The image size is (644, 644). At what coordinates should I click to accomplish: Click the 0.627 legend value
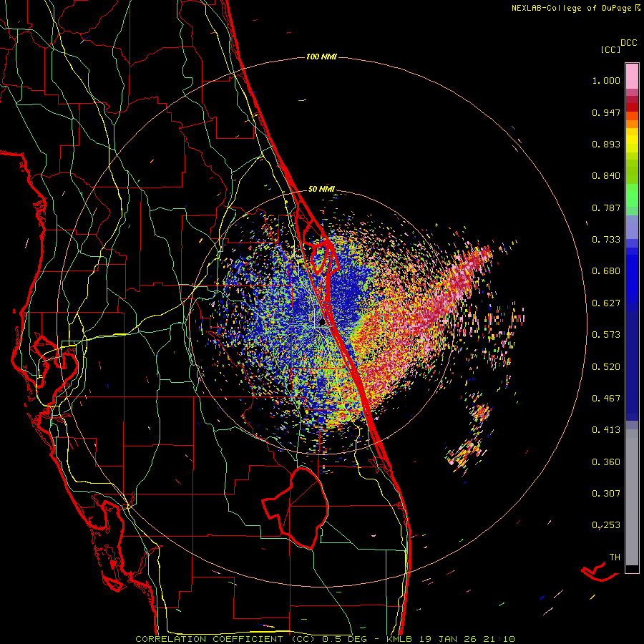point(606,303)
